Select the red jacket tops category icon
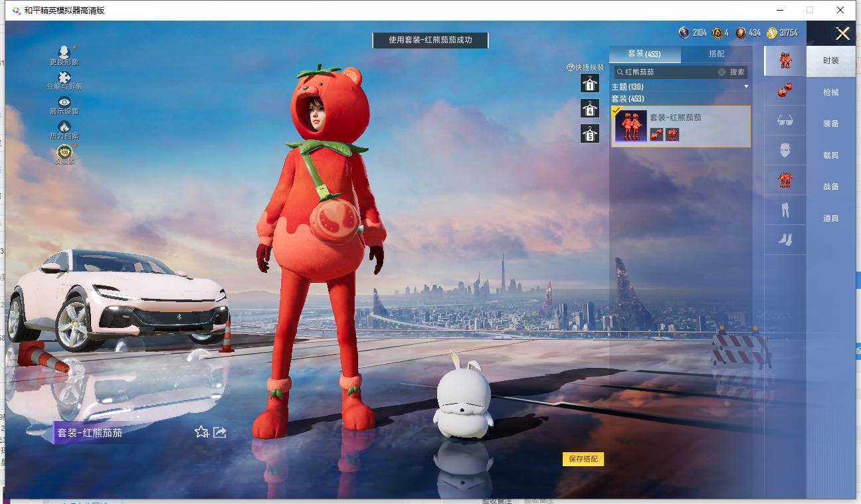Screen dimensions: 861x504 (785, 179)
